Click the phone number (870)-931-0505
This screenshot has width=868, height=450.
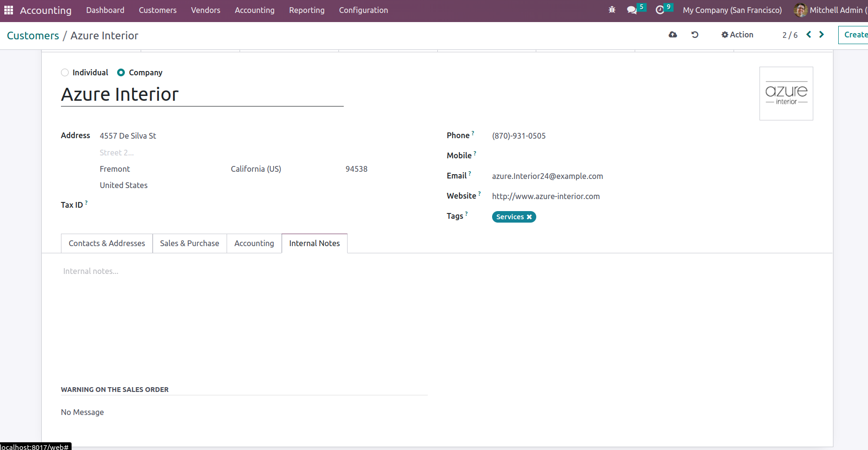519,136
